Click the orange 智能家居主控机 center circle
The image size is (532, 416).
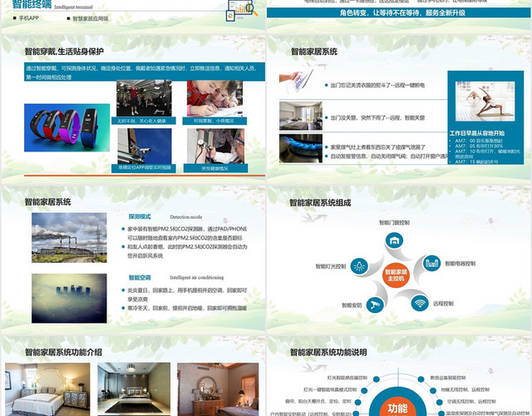(396, 275)
